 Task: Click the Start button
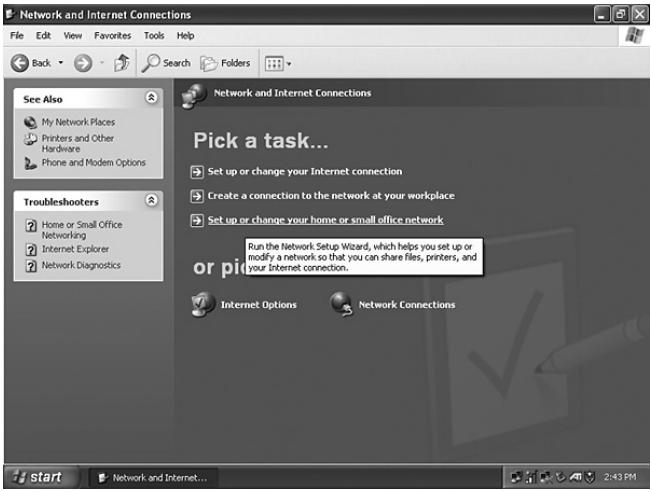click(41, 477)
